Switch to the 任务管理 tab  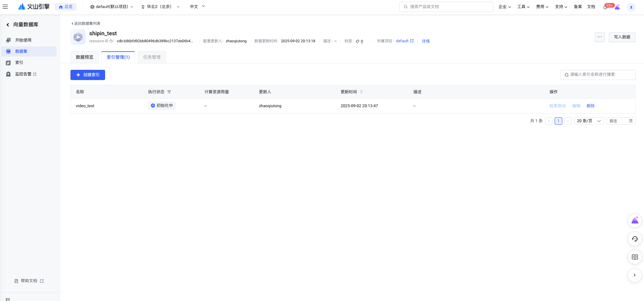[152, 57]
